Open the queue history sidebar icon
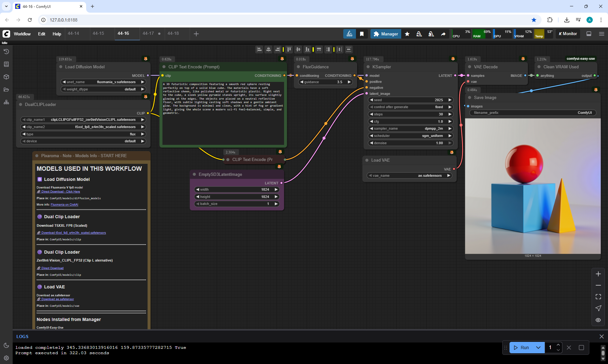 (6, 52)
